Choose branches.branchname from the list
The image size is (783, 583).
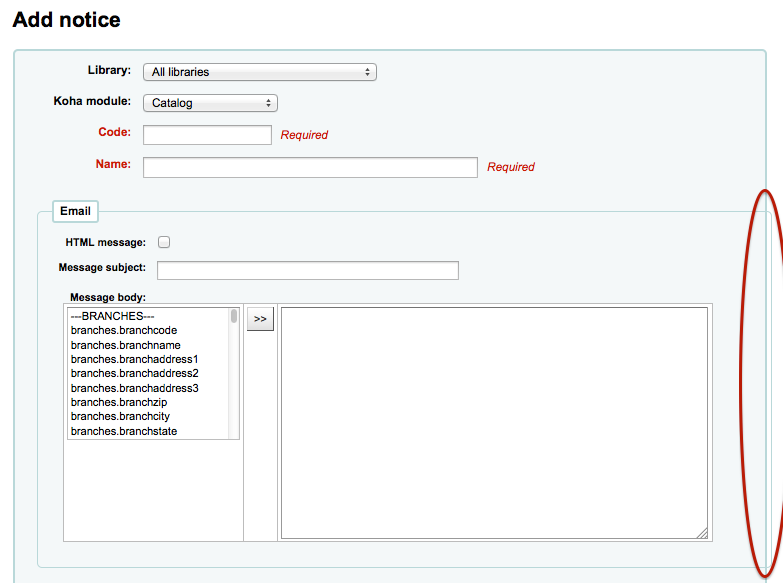pos(125,345)
